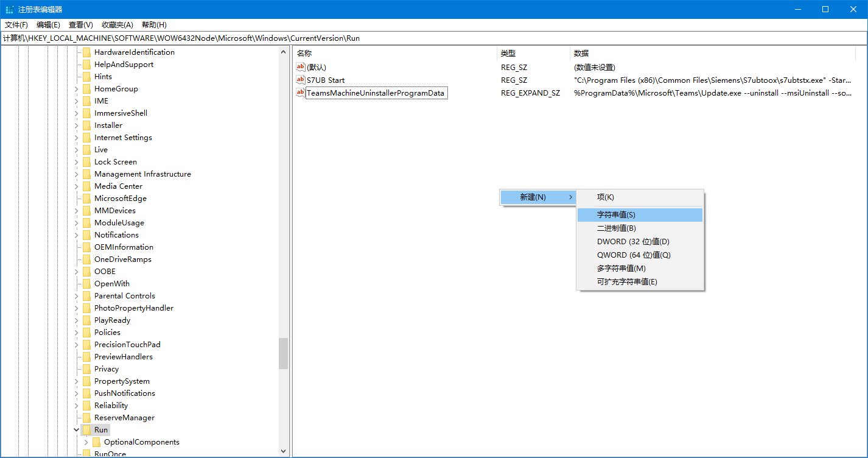868x458 pixels.
Task: Choose 新建(N) in the context menu
Action: pos(538,197)
